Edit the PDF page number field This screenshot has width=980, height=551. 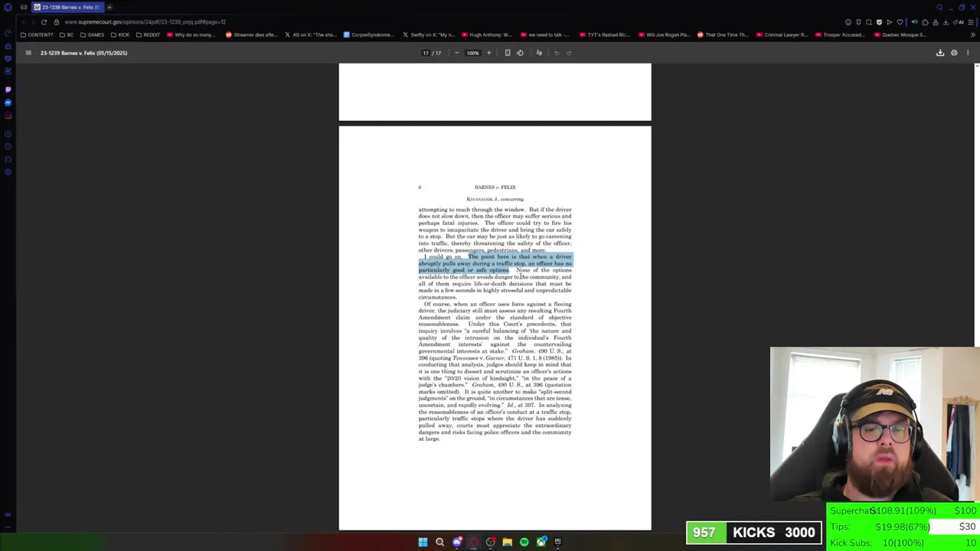[426, 53]
